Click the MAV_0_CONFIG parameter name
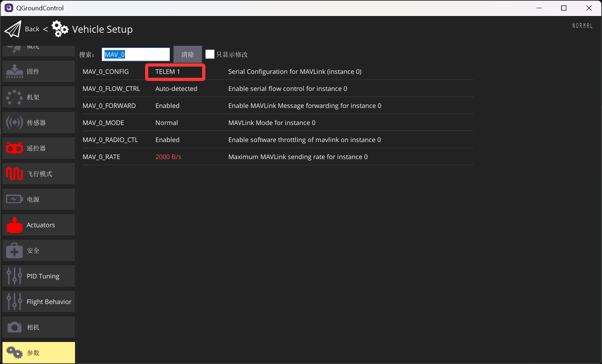Viewport: 602px width, 364px height. click(x=106, y=72)
